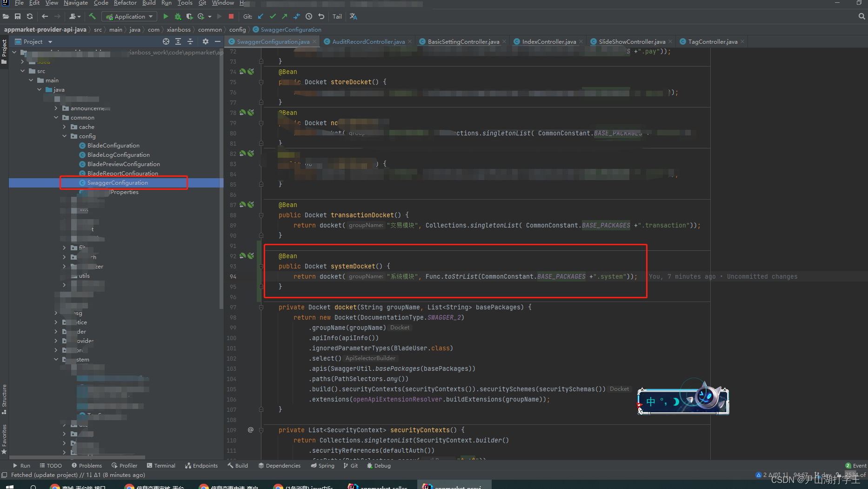Collapse the common package

pos(56,118)
